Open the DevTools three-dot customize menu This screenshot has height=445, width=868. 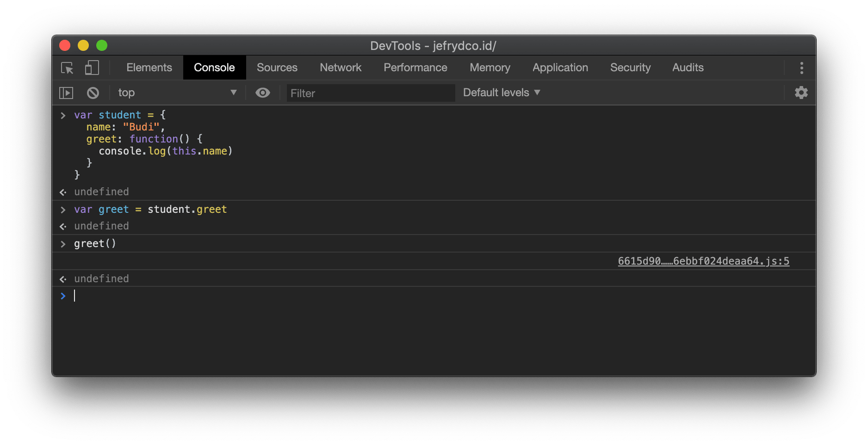tap(801, 68)
